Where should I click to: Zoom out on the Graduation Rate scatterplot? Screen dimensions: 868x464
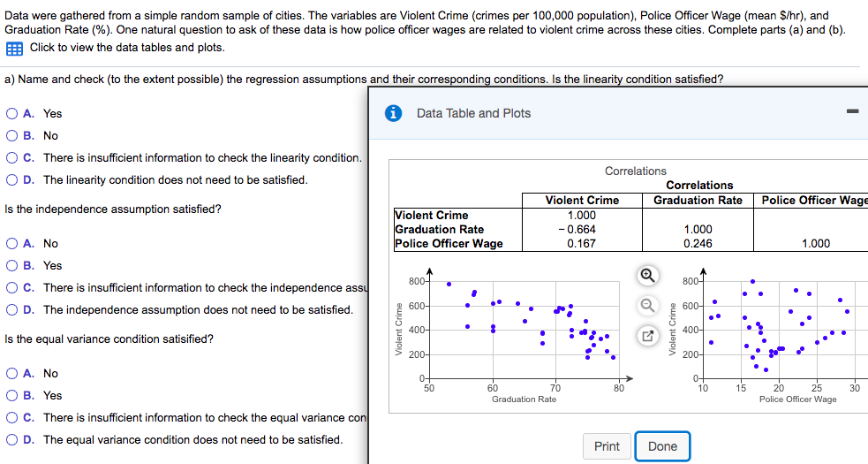pyautogui.click(x=647, y=305)
